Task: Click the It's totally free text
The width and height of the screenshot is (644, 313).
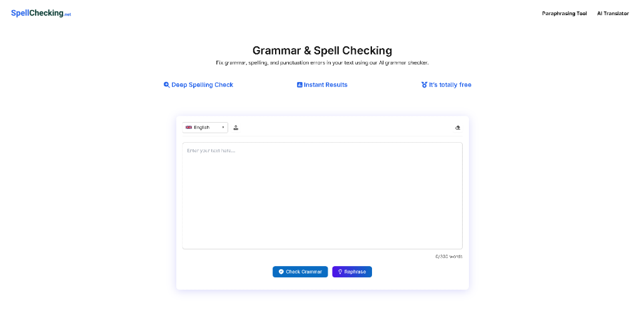Action: point(450,85)
